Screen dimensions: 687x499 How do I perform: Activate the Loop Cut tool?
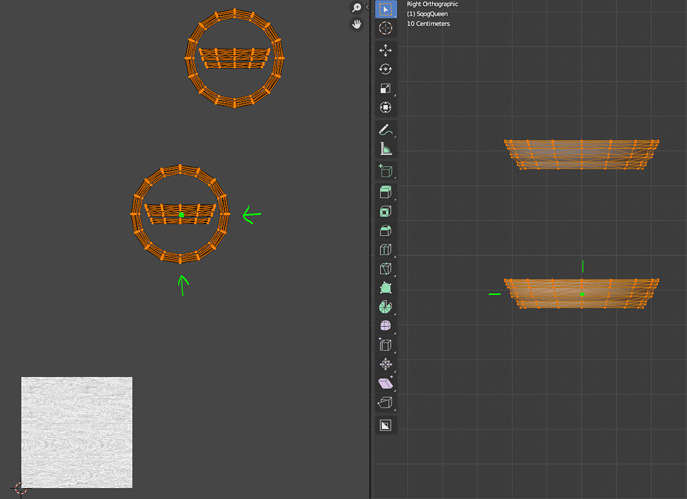coord(386,250)
